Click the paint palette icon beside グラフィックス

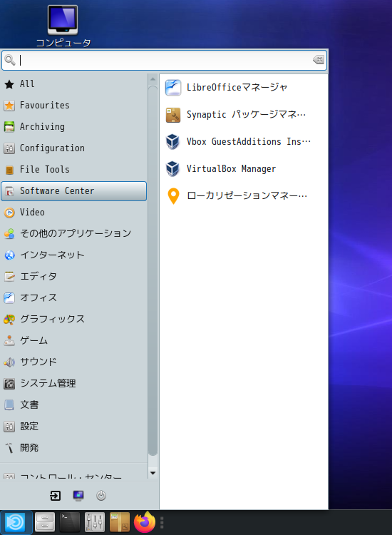9,320
